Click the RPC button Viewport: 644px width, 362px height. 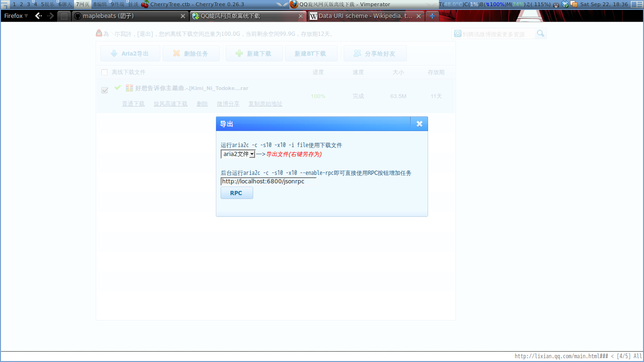tap(237, 193)
